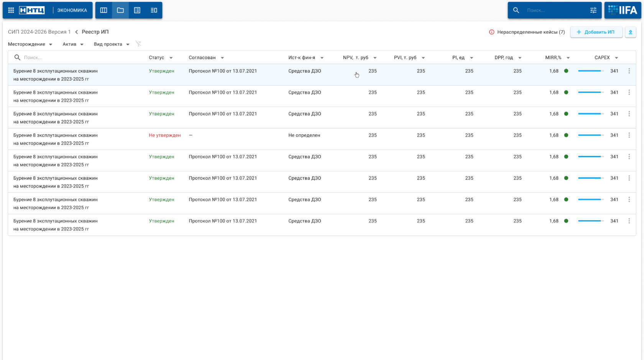Open the Ист-к фин-я column dropdown
644x360 pixels.
click(322, 58)
